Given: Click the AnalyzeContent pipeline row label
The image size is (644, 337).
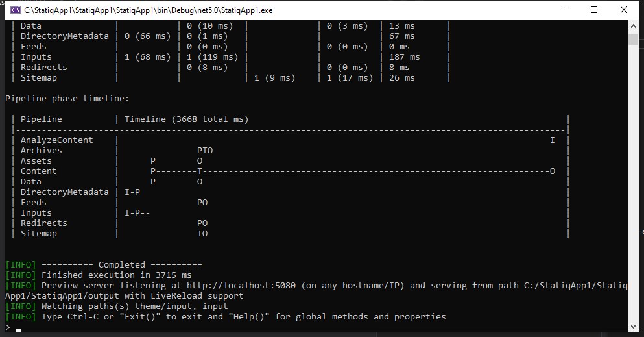Looking at the screenshot, I should point(56,140).
